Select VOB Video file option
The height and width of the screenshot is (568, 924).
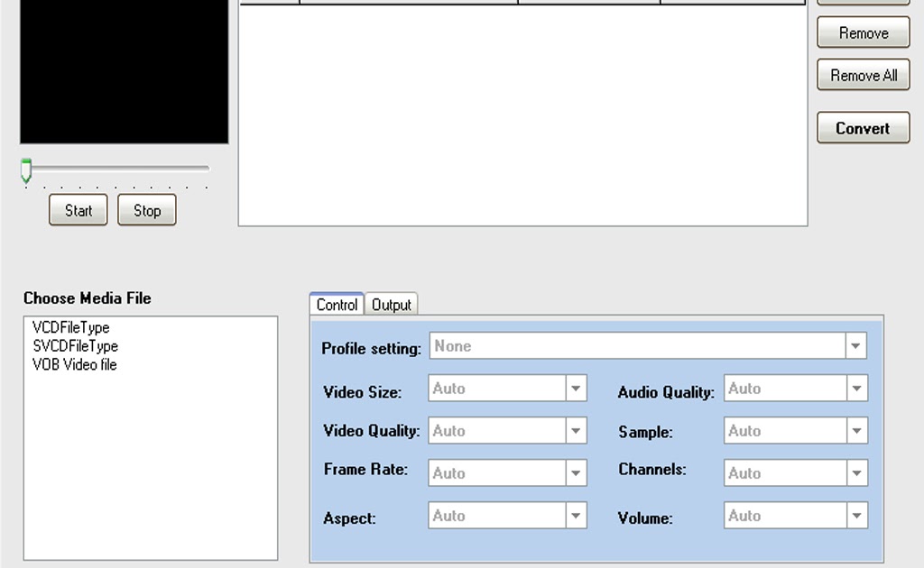tap(74, 364)
